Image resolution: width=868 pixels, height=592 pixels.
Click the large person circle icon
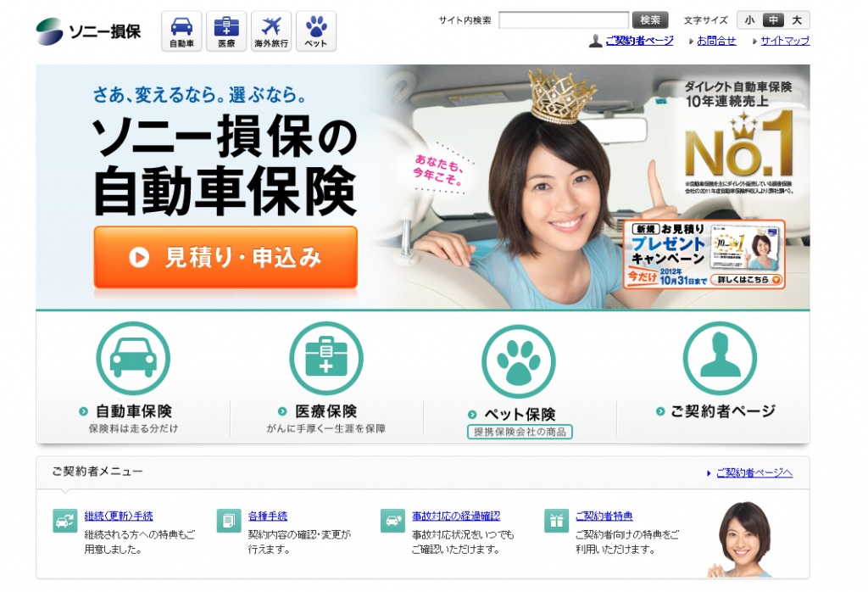click(720, 358)
